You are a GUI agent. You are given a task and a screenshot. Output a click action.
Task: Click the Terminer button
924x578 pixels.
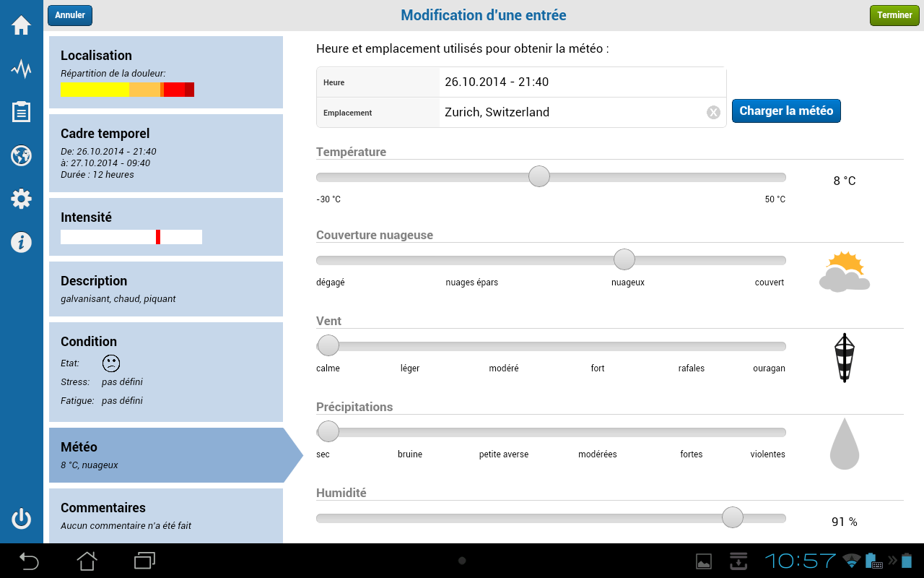[894, 15]
